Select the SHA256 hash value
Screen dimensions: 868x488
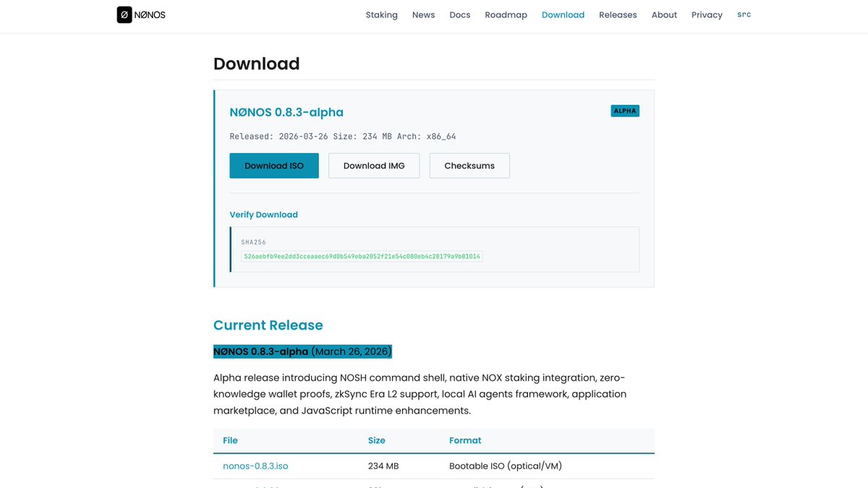pyautogui.click(x=362, y=257)
